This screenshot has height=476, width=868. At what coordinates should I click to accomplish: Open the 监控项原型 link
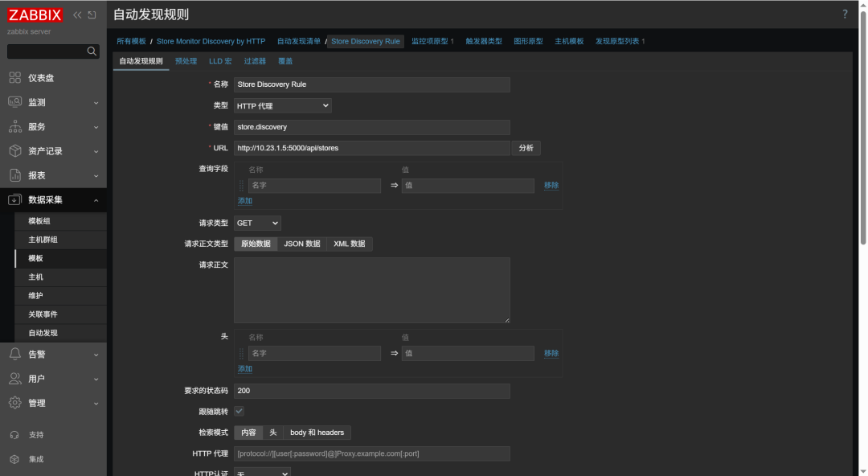429,42
